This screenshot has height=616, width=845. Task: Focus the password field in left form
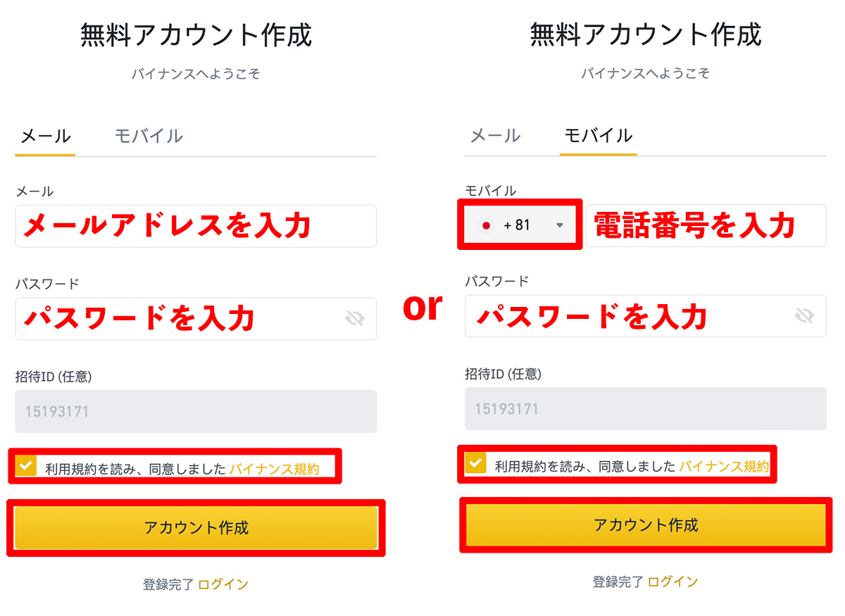[x=196, y=319]
